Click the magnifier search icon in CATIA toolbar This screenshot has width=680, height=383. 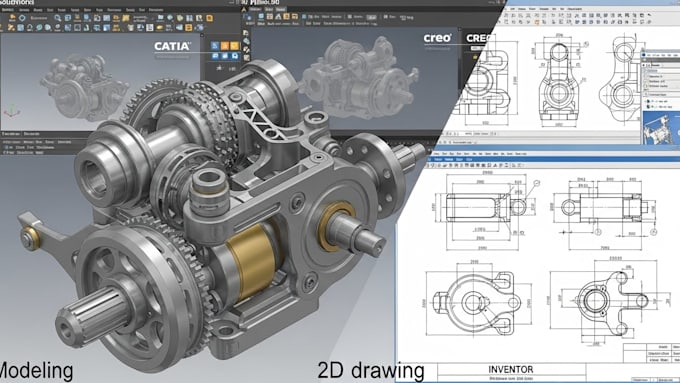[57, 18]
